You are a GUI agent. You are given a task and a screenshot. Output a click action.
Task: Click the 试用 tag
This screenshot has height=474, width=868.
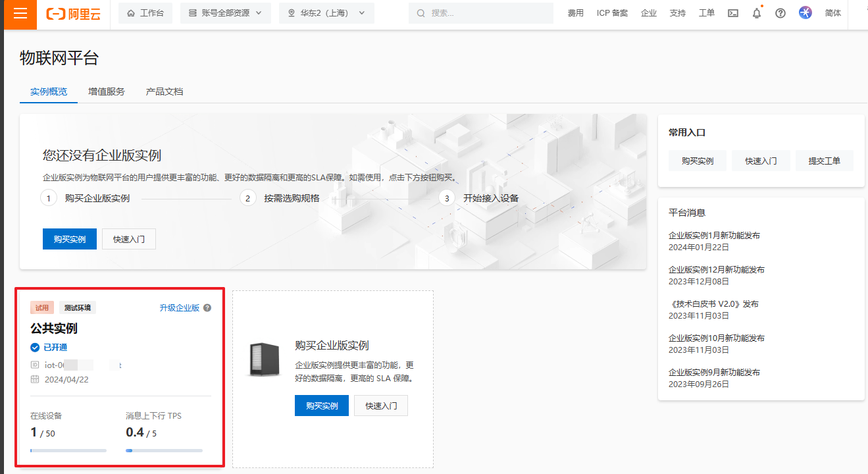pos(42,307)
